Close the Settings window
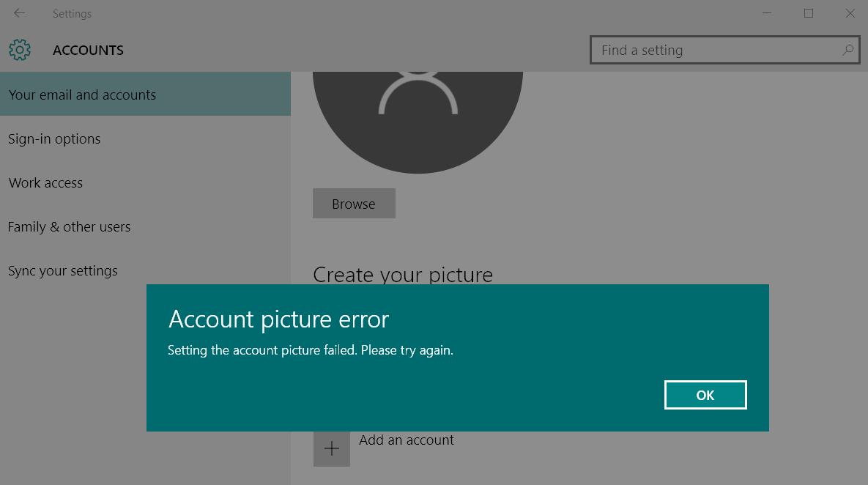 850,12
